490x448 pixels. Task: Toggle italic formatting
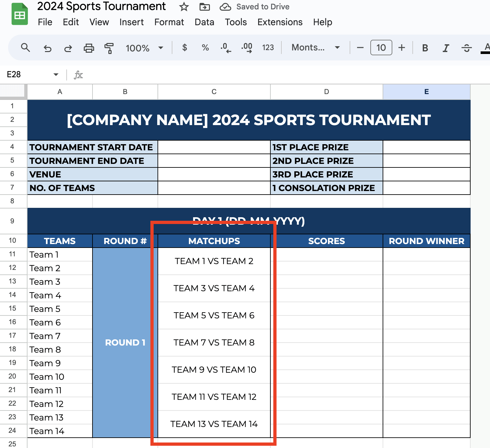pos(446,48)
